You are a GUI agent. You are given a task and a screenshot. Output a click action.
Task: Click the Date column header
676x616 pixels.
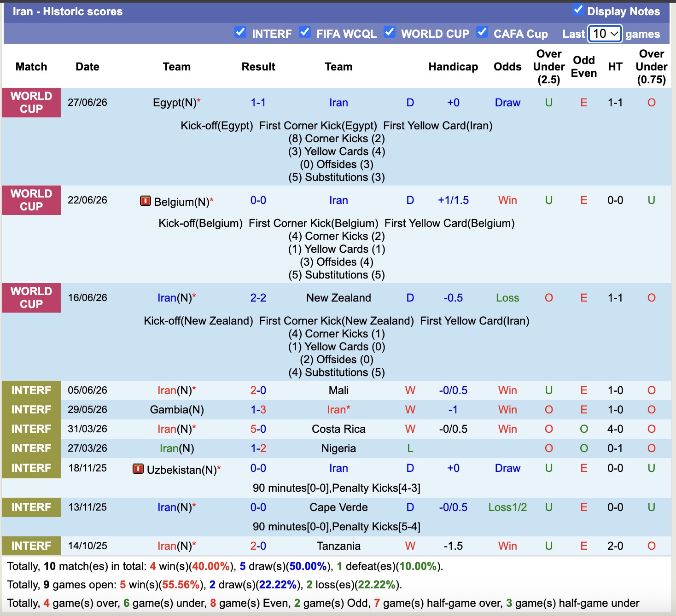[x=87, y=67]
